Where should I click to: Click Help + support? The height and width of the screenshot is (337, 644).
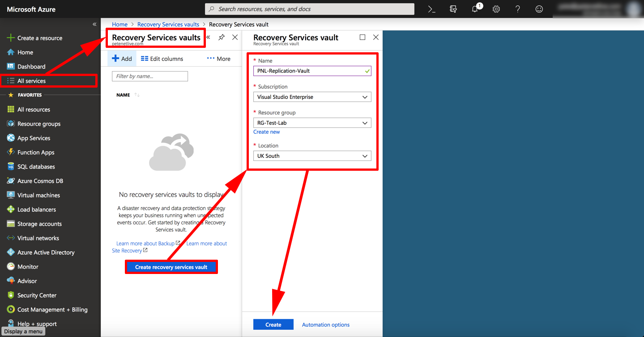point(37,324)
